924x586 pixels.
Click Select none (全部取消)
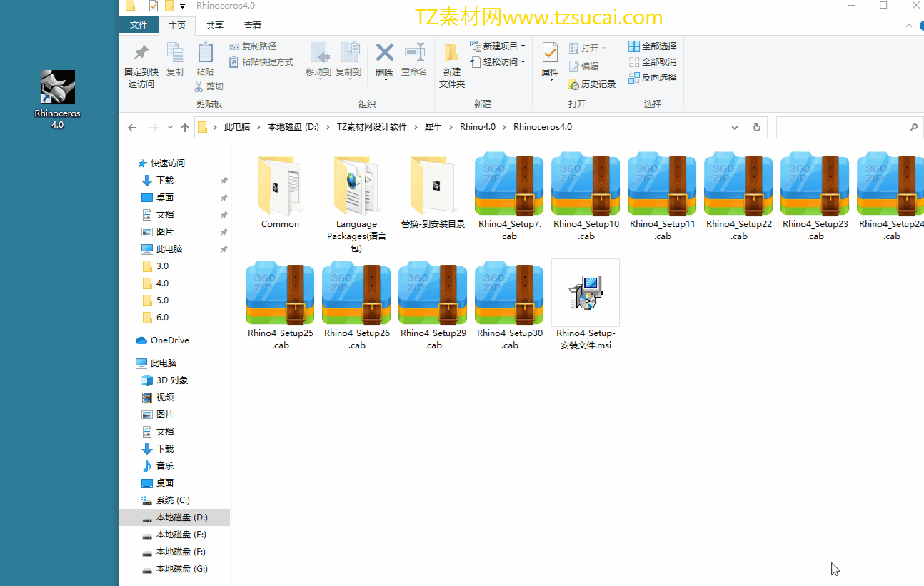[x=652, y=61]
